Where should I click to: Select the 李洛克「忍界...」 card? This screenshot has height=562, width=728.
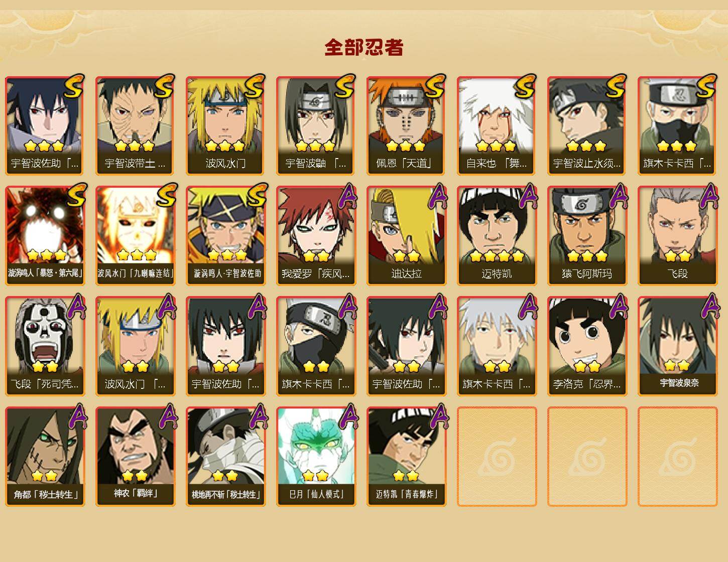click(587, 346)
